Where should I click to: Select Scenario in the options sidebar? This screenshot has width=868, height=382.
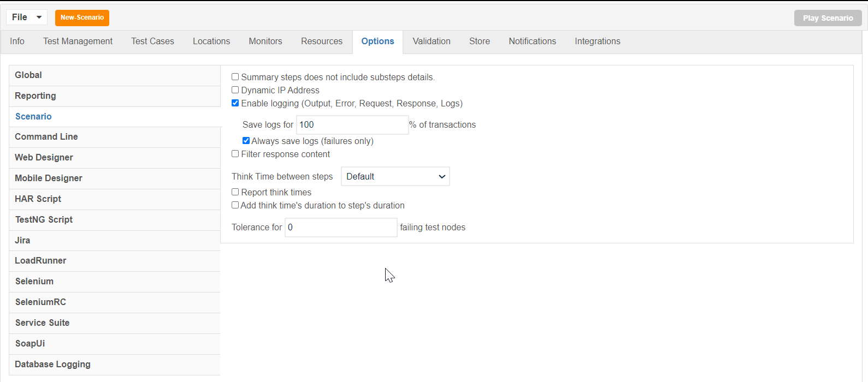click(x=115, y=117)
